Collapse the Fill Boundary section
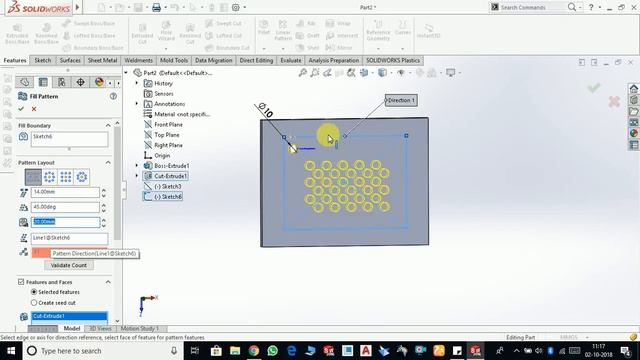640x360 pixels. point(108,126)
